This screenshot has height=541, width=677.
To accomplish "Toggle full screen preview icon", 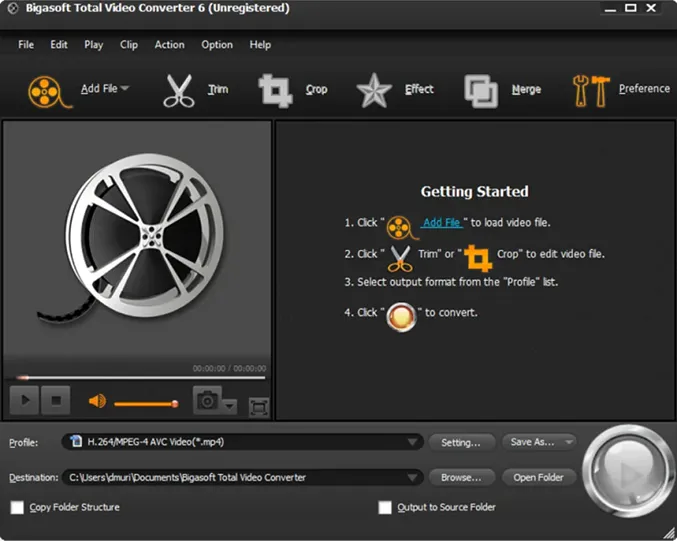I will [x=259, y=407].
